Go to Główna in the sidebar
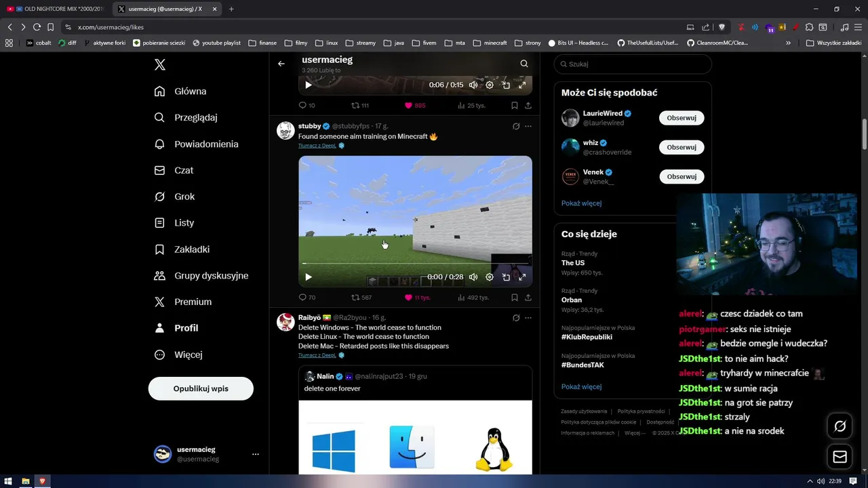Viewport: 868px width, 488px height. pos(180,91)
